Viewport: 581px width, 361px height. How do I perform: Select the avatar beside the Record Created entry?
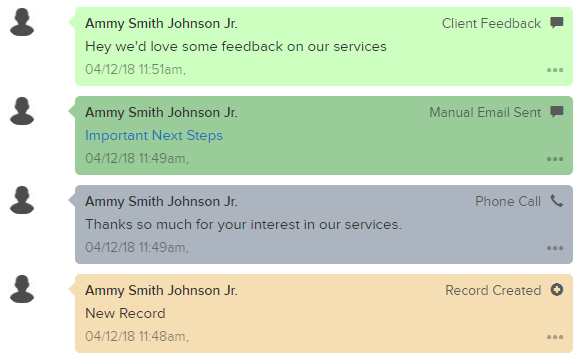coord(22,289)
